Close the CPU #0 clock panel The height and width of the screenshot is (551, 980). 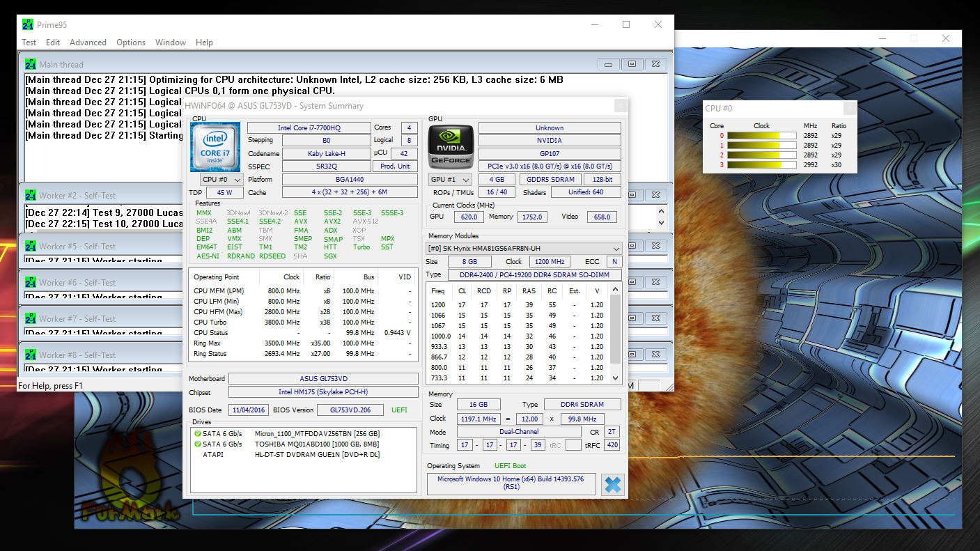pyautogui.click(x=849, y=108)
